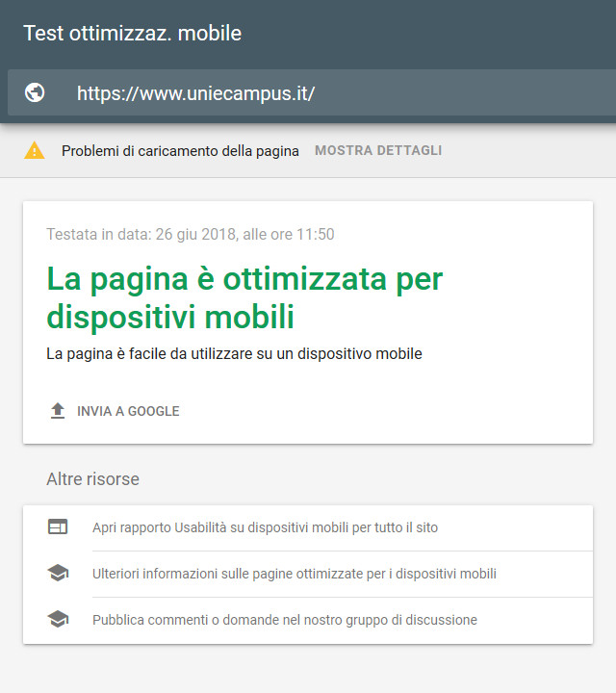Click the globe icon beside the URL

35,92
